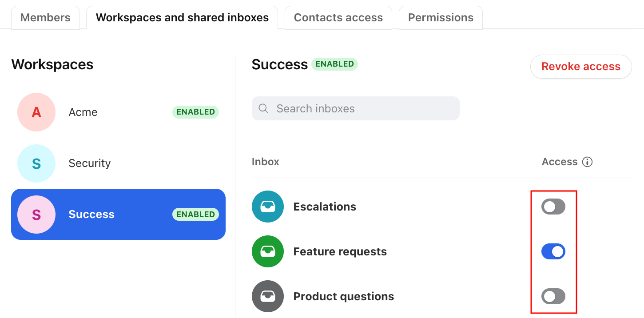Go to the Permissions tab

point(440,18)
